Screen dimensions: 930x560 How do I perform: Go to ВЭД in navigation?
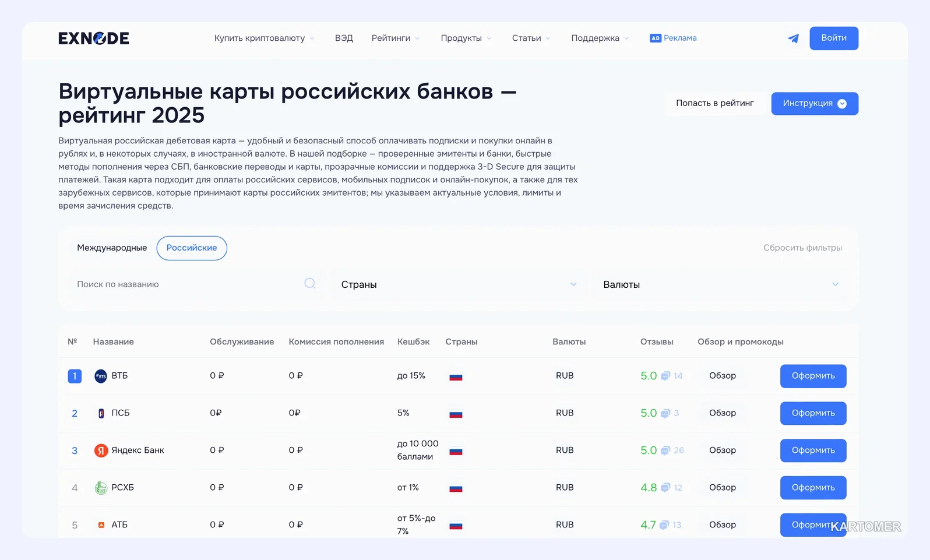click(344, 38)
